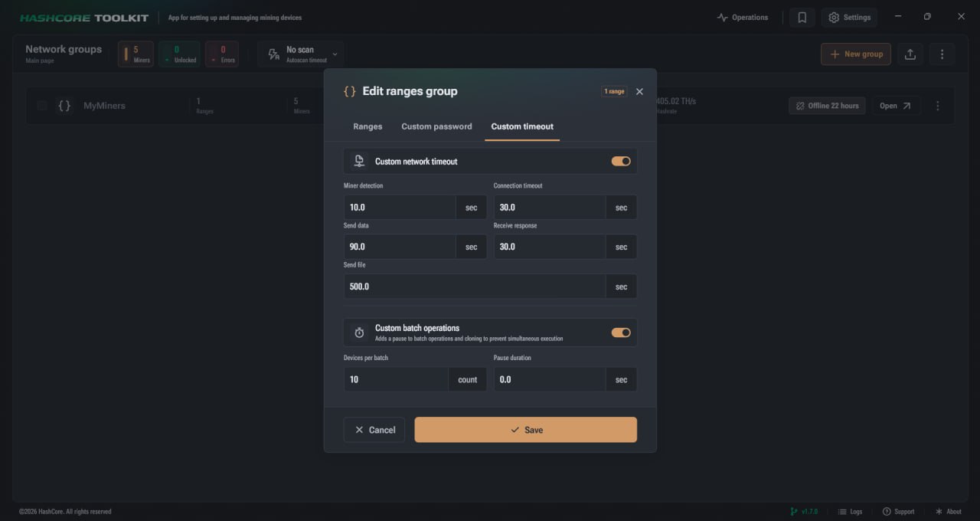Click the sec unit beside Send file
Image resolution: width=980 pixels, height=521 pixels.
point(622,287)
